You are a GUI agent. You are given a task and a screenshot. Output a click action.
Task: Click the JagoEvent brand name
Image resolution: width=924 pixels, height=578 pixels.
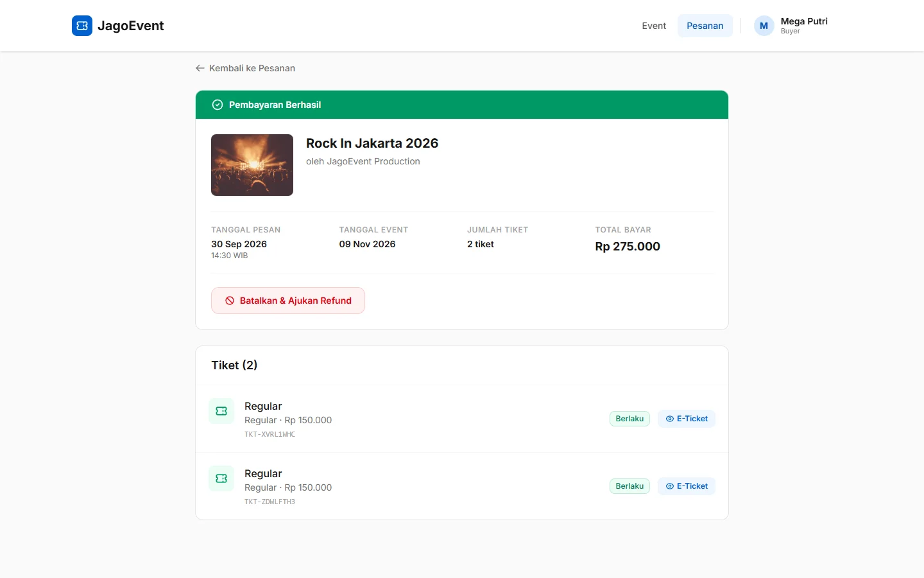[x=131, y=26]
